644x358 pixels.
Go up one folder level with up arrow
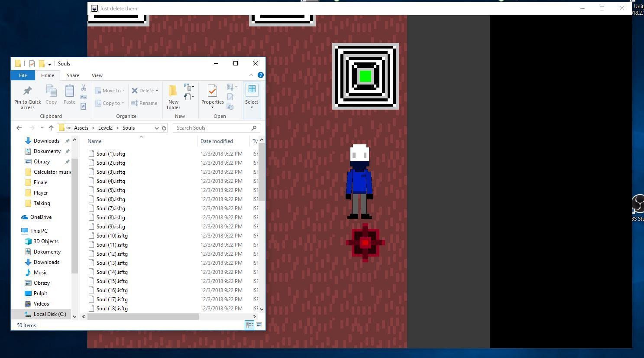click(x=51, y=128)
